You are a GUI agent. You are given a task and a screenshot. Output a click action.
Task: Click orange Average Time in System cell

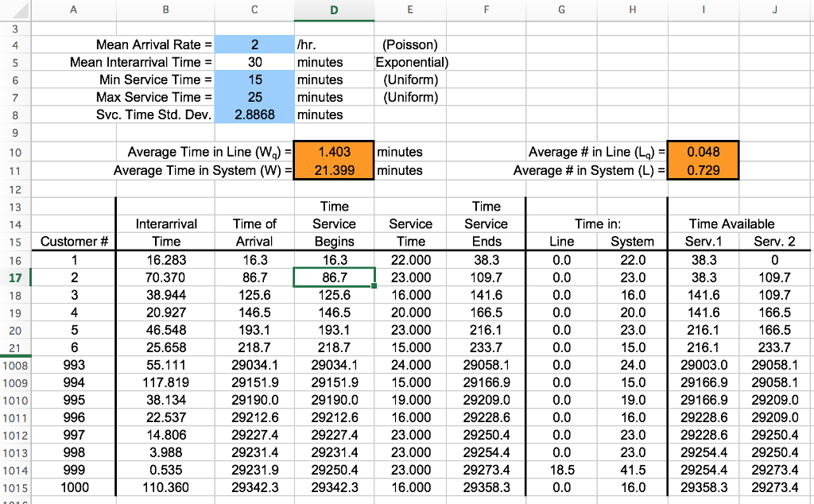click(x=334, y=170)
